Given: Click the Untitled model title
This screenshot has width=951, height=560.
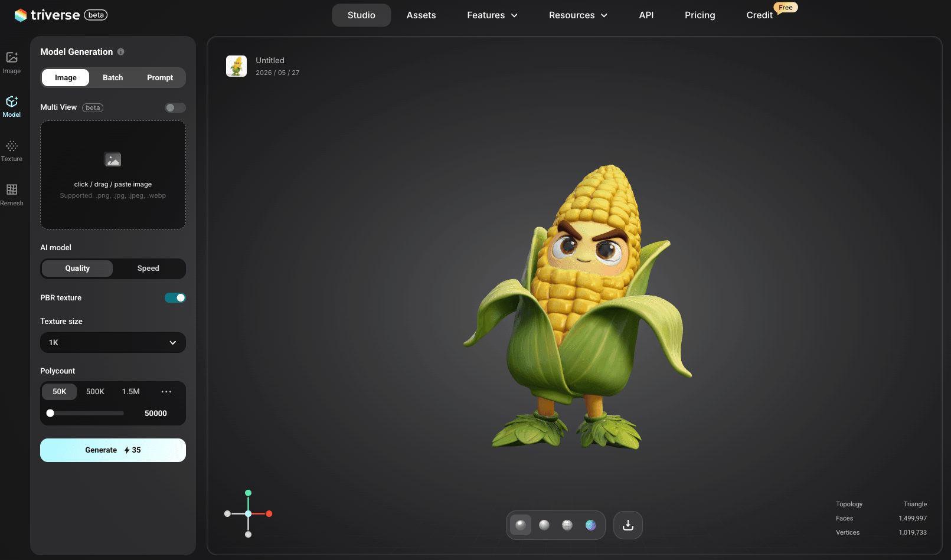Looking at the screenshot, I should click(270, 61).
